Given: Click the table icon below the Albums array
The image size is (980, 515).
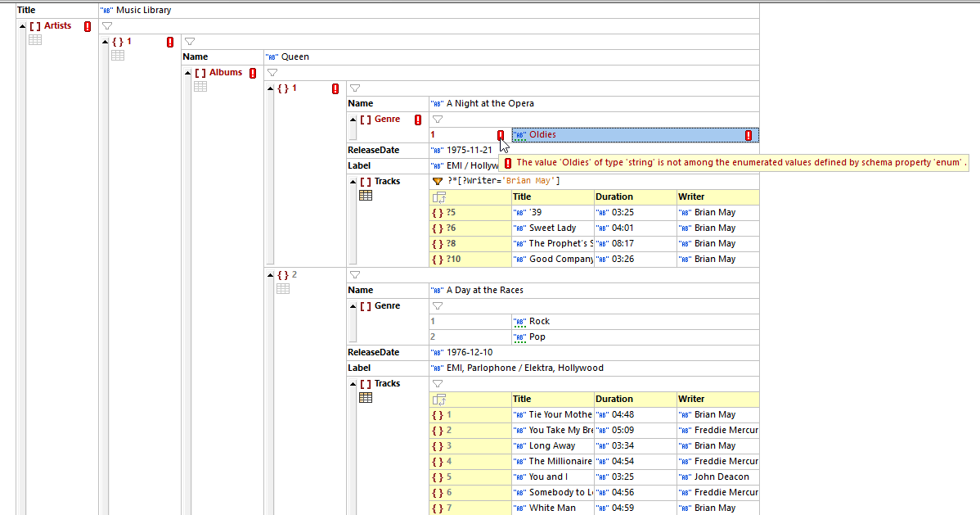Looking at the screenshot, I should pos(201,86).
